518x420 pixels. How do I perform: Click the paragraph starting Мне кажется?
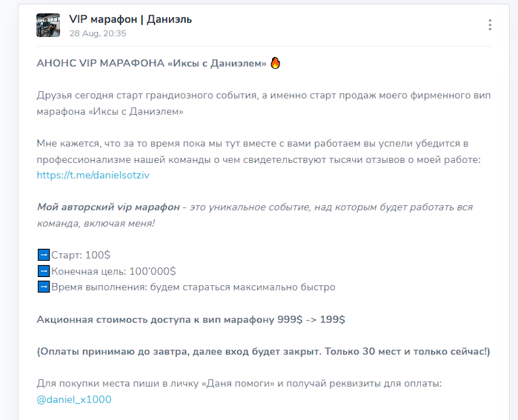point(259,152)
